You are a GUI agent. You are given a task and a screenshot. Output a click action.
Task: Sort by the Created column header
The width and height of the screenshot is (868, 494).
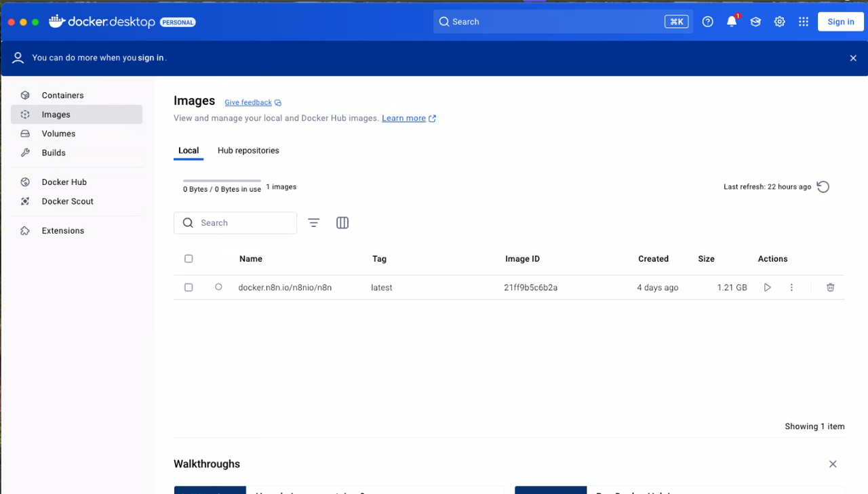(654, 259)
